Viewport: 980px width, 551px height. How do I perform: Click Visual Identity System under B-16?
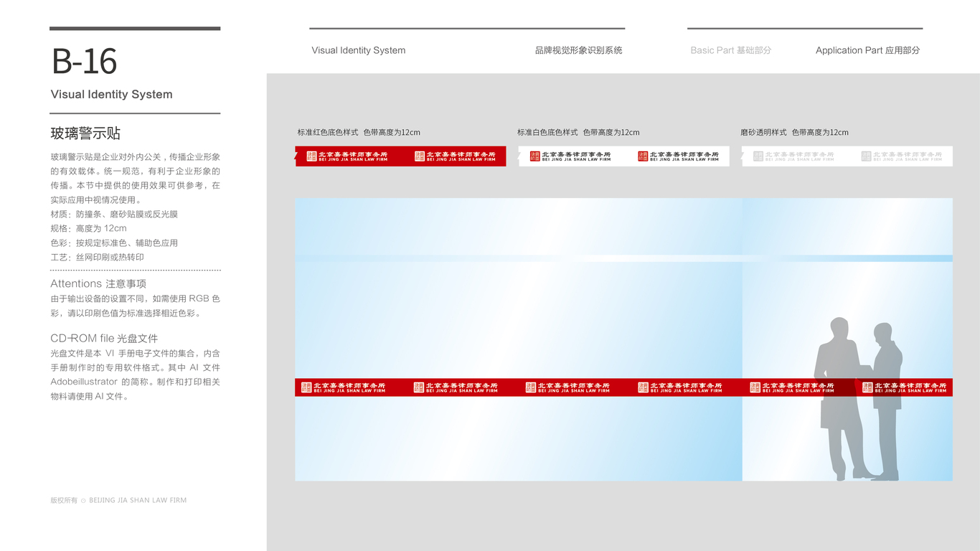pyautogui.click(x=111, y=95)
